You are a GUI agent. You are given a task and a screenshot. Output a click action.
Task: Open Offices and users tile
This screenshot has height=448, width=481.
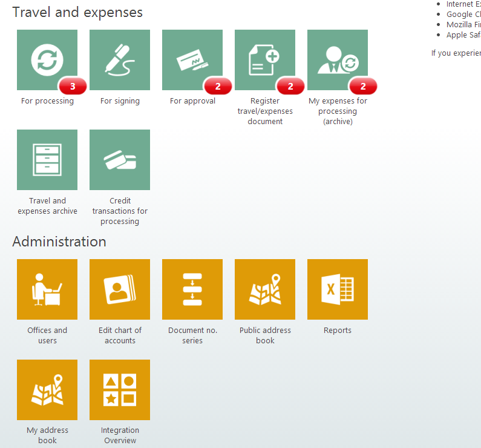pos(47,289)
